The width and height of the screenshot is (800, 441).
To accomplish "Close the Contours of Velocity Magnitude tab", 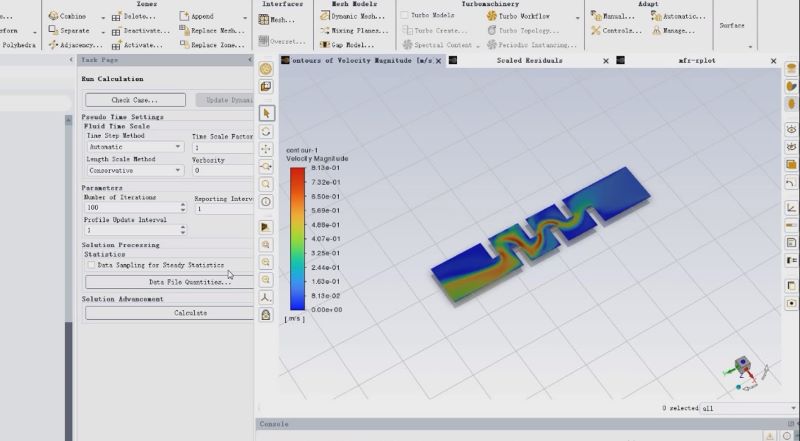I will pos(438,61).
